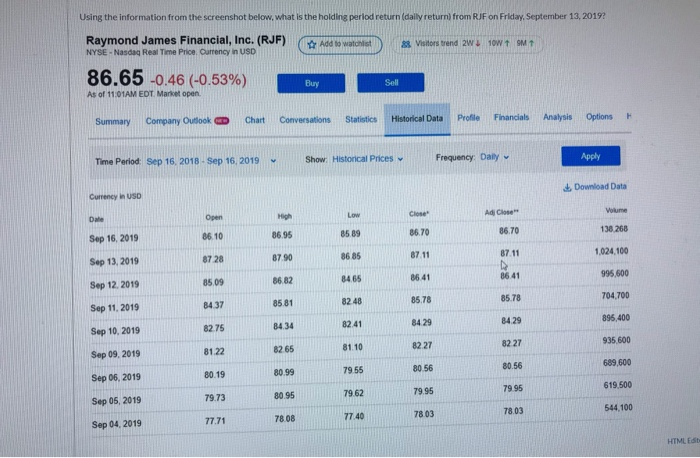The image size is (700, 458).
Task: Select the Sep 09, 2019 date cell
Action: [x=116, y=354]
